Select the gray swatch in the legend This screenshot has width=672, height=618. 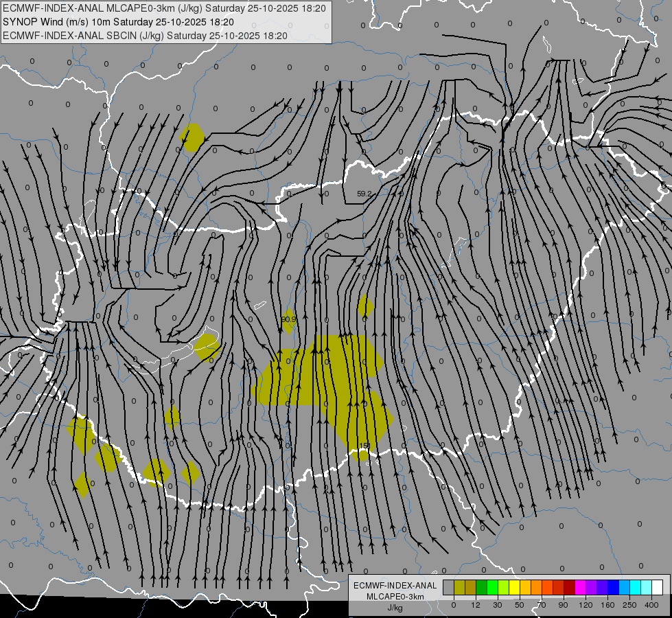click(449, 587)
